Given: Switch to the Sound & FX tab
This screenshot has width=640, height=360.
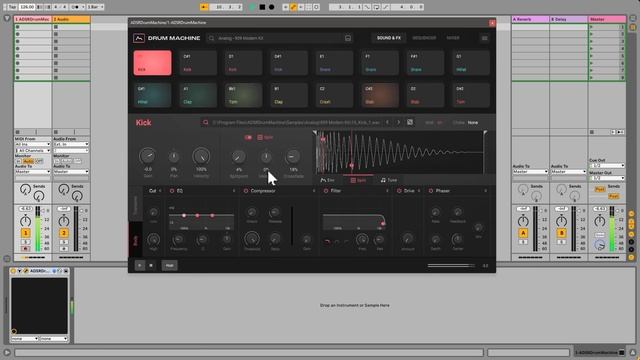Looking at the screenshot, I should pos(389,38).
